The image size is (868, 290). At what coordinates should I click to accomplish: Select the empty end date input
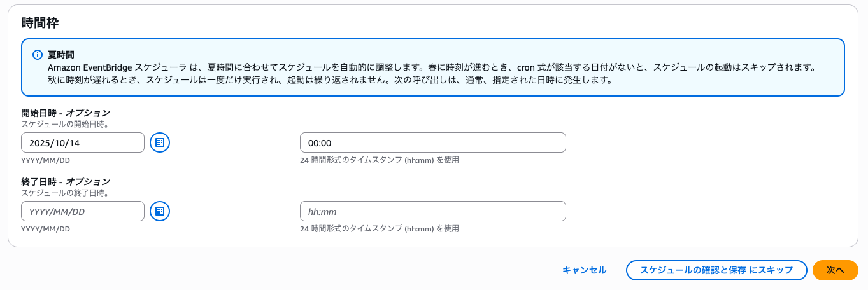tap(83, 211)
